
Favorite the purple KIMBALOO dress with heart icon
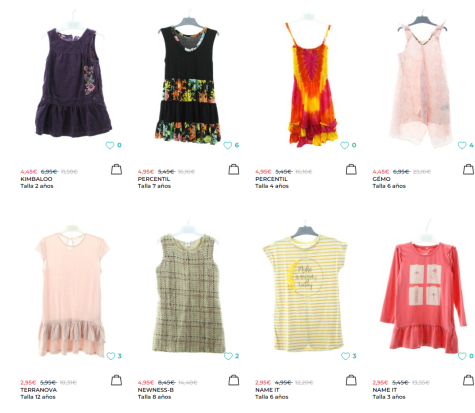point(110,145)
